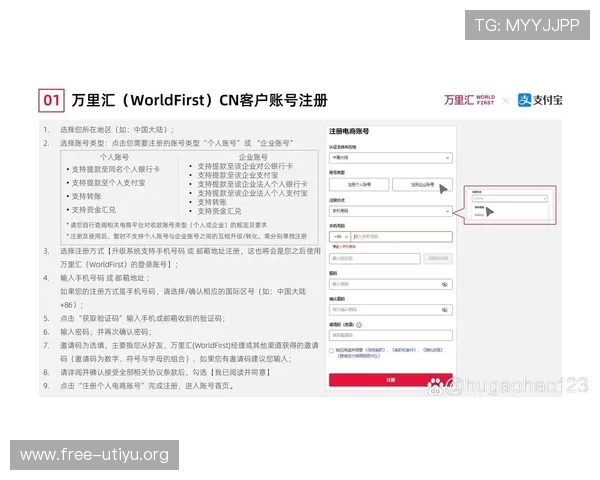Select the note starting 请您自行查询相关电商平台
This screenshot has height=480, width=600.
click(x=167, y=225)
